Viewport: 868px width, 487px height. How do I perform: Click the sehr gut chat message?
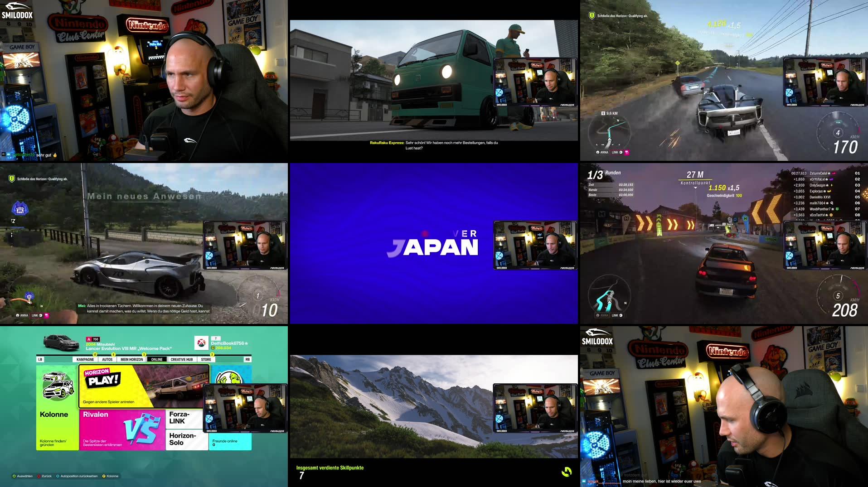[46, 155]
